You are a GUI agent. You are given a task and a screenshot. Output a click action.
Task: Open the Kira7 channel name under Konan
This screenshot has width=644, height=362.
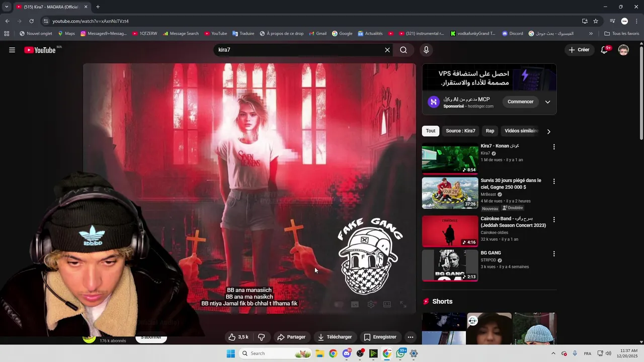coord(486,153)
